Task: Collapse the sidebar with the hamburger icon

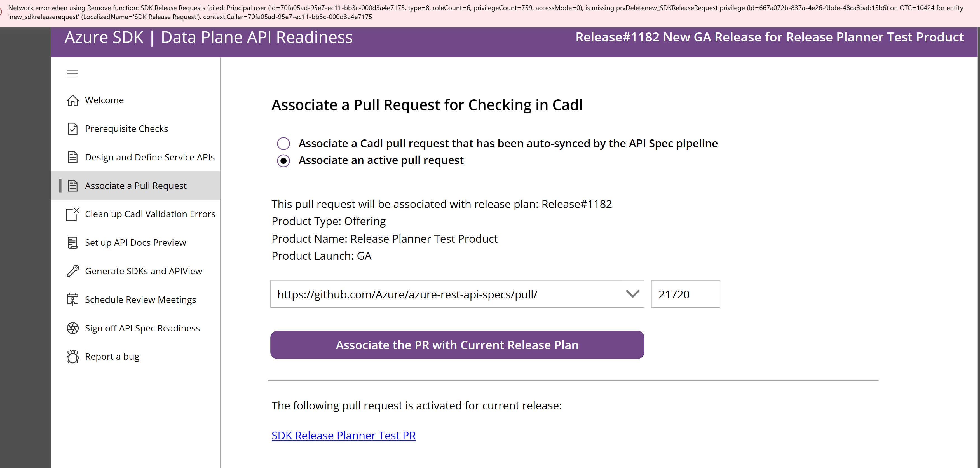Action: click(72, 73)
